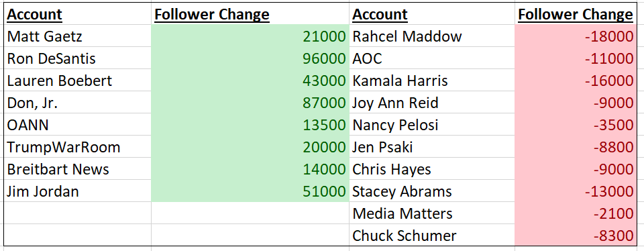Viewport: 644px width, 251px height.
Task: Click the Media Matters cell
Action: (432, 213)
